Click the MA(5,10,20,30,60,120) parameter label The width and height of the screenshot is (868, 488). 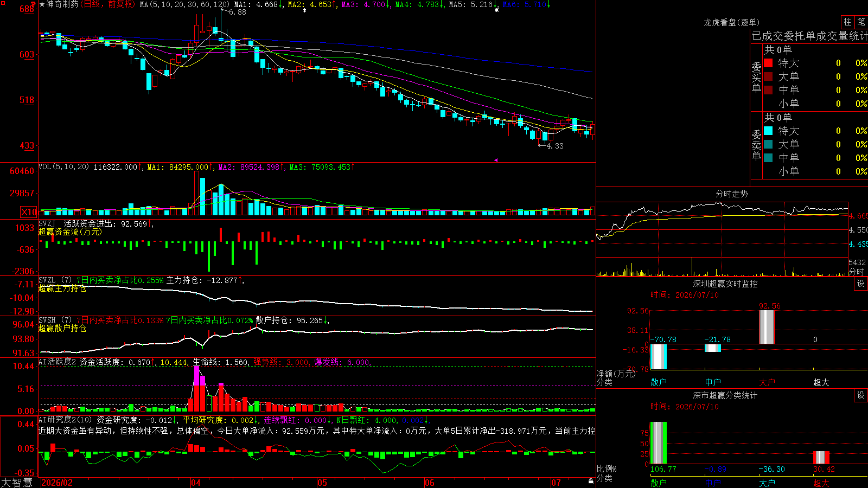[x=184, y=4]
